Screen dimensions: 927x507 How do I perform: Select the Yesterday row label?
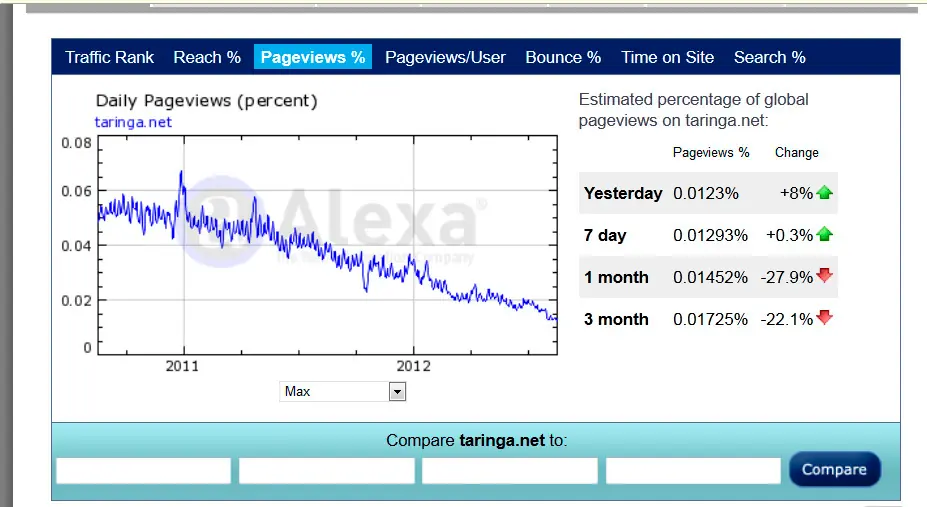click(623, 194)
